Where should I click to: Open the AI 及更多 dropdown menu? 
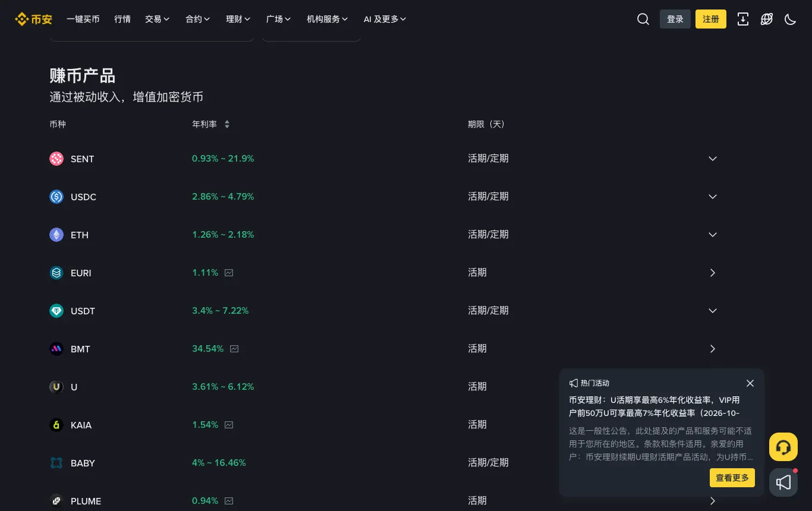(385, 19)
